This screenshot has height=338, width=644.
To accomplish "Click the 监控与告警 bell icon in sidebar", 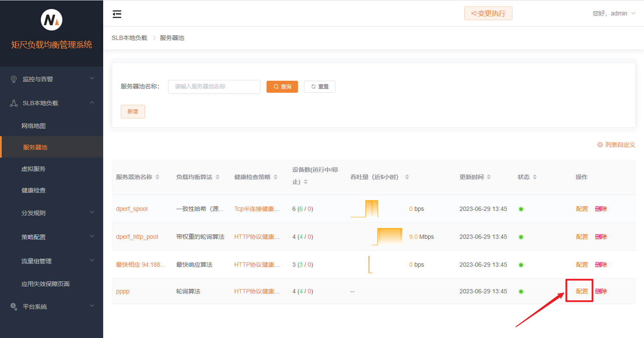I will 13,79.
